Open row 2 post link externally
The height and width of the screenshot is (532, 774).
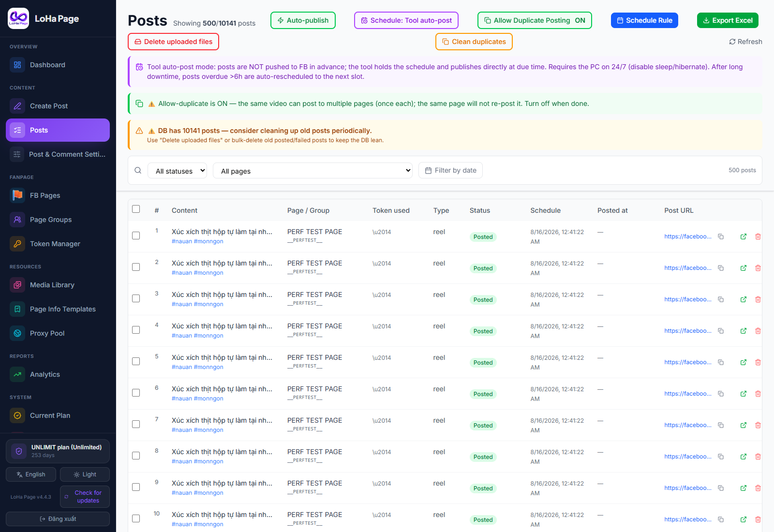click(744, 268)
